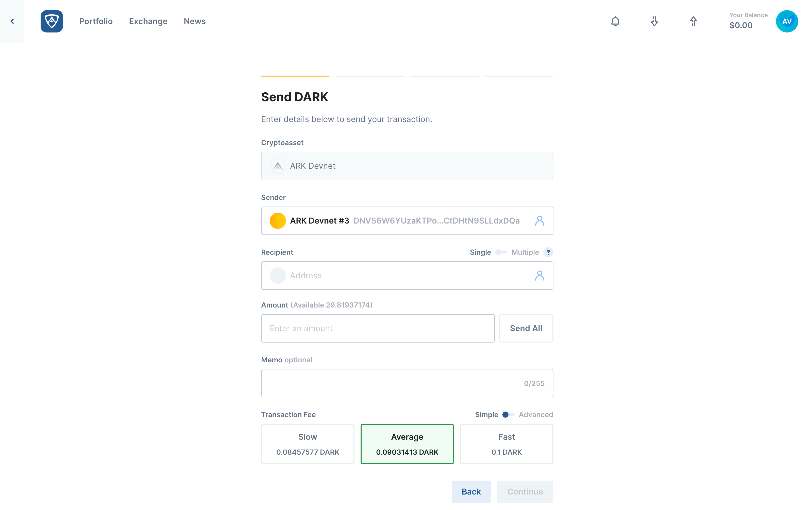
Task: Focus the Enter an amount field
Action: click(378, 328)
